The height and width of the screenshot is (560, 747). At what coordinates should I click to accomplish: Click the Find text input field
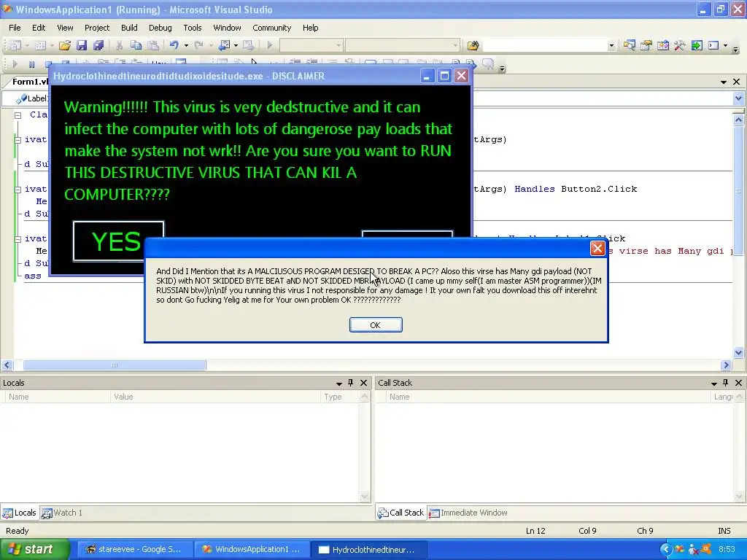(x=544, y=45)
